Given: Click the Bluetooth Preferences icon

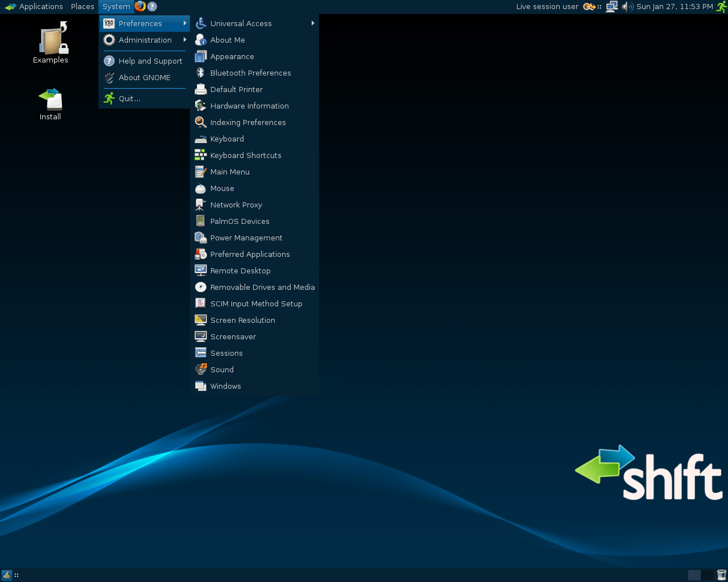Looking at the screenshot, I should click(x=201, y=73).
